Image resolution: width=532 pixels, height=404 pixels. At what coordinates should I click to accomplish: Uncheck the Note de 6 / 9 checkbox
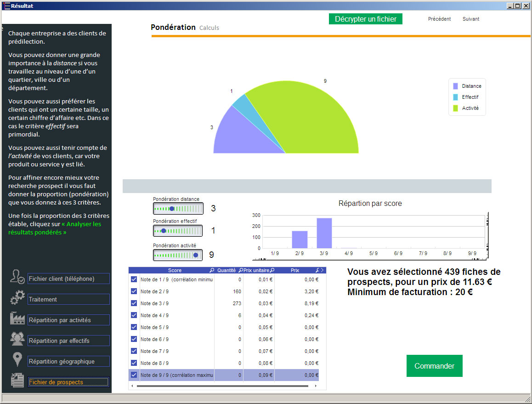pyautogui.click(x=134, y=339)
